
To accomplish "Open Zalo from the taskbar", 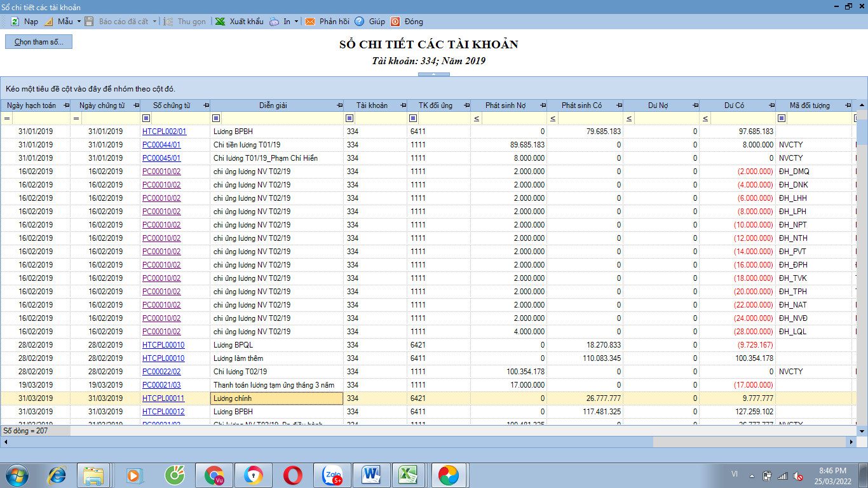I will pyautogui.click(x=332, y=475).
